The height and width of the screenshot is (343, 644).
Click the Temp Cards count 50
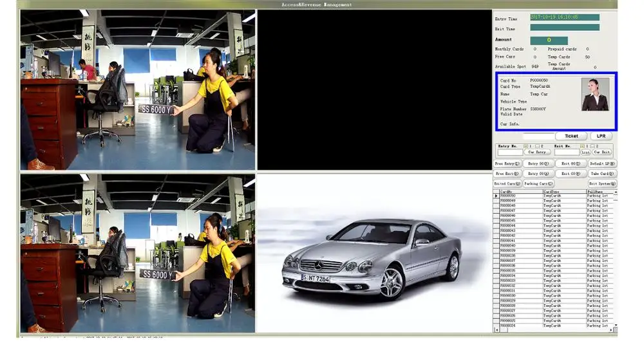point(587,57)
